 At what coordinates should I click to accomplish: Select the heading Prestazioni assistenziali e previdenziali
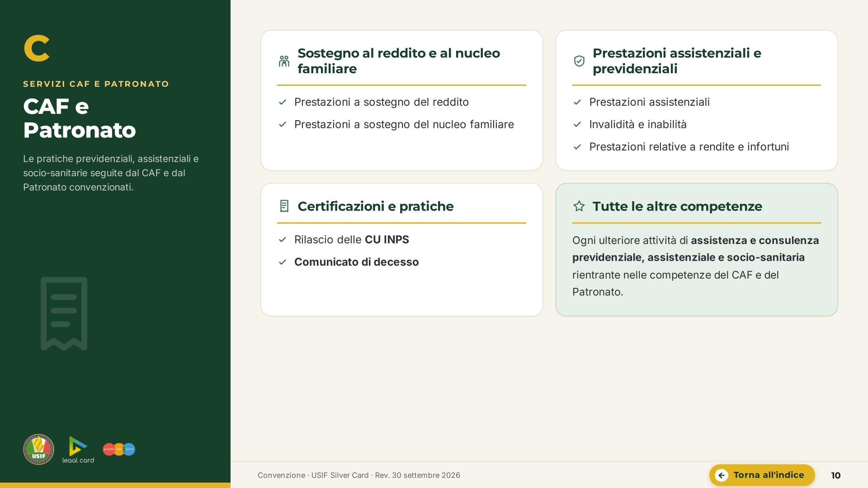tap(677, 61)
